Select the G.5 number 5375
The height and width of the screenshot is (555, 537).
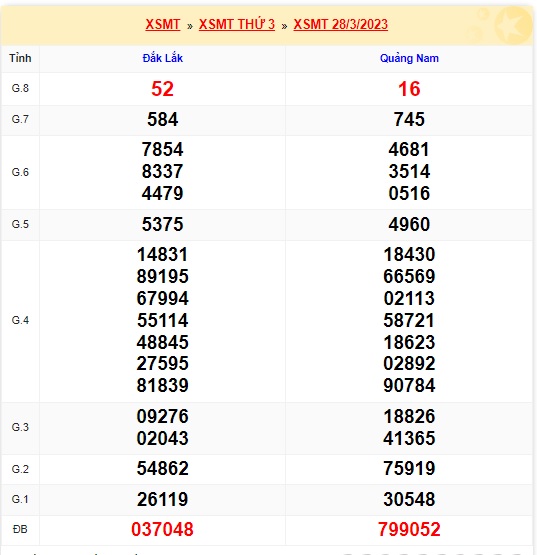162,224
